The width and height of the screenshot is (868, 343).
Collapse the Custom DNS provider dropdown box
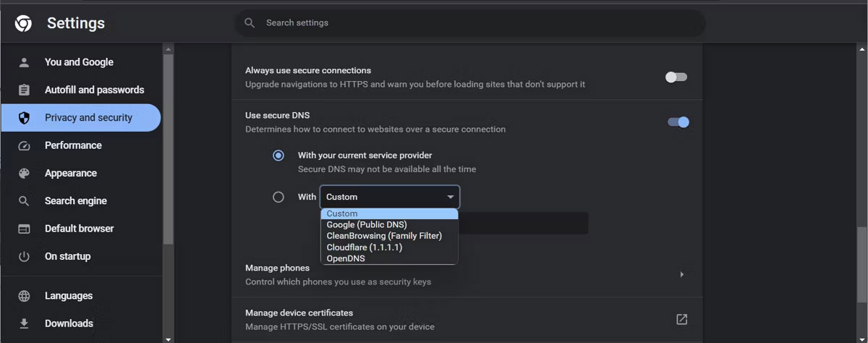point(390,197)
